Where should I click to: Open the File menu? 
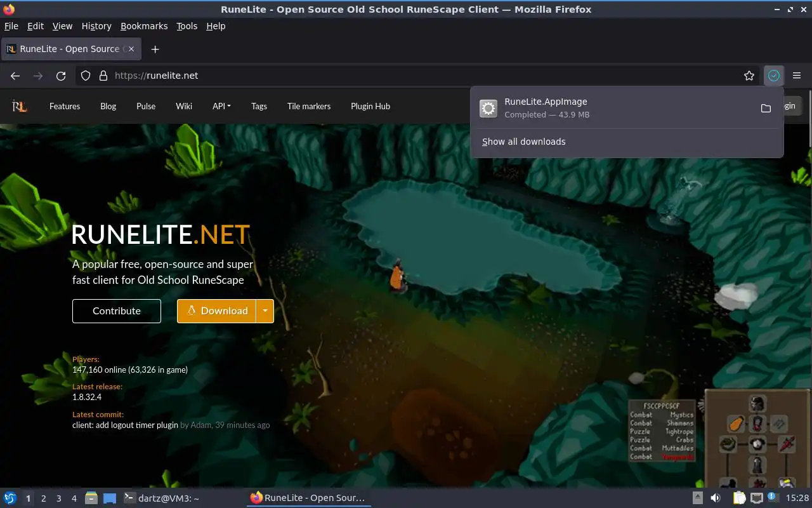11,26
